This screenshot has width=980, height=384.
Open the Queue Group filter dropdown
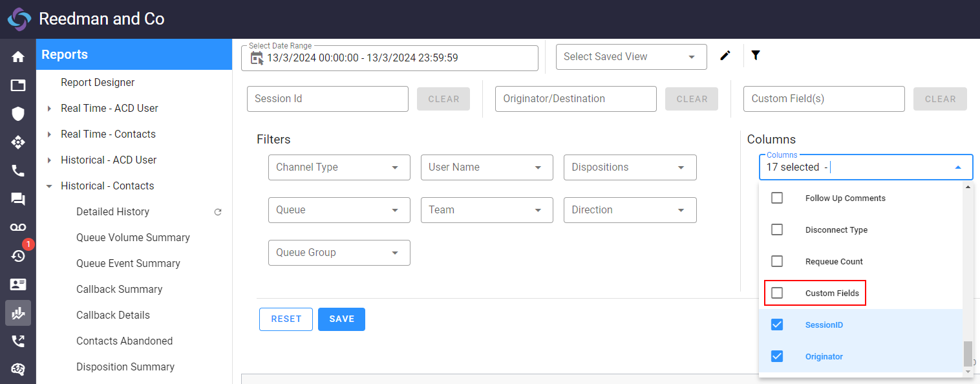339,253
